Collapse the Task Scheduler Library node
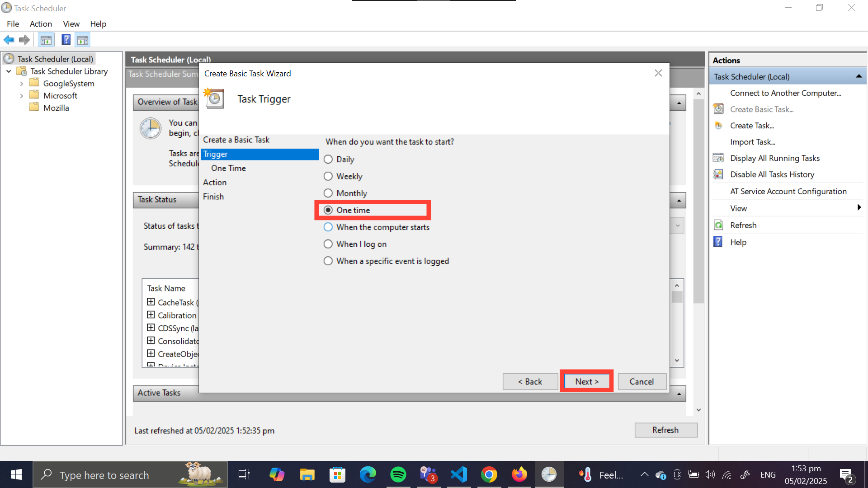This screenshot has height=488, width=868. tap(9, 71)
